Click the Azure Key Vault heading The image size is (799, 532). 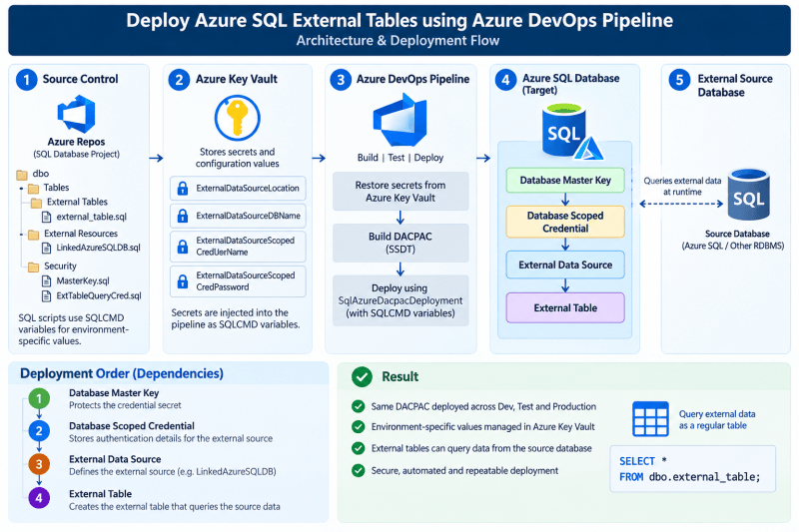click(x=237, y=79)
